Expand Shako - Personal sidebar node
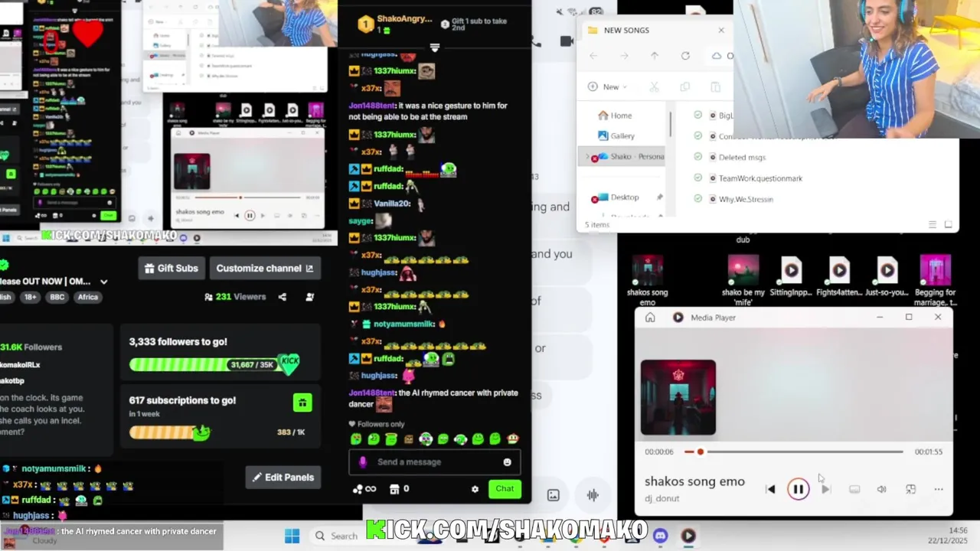This screenshot has height=551, width=980. tap(587, 157)
